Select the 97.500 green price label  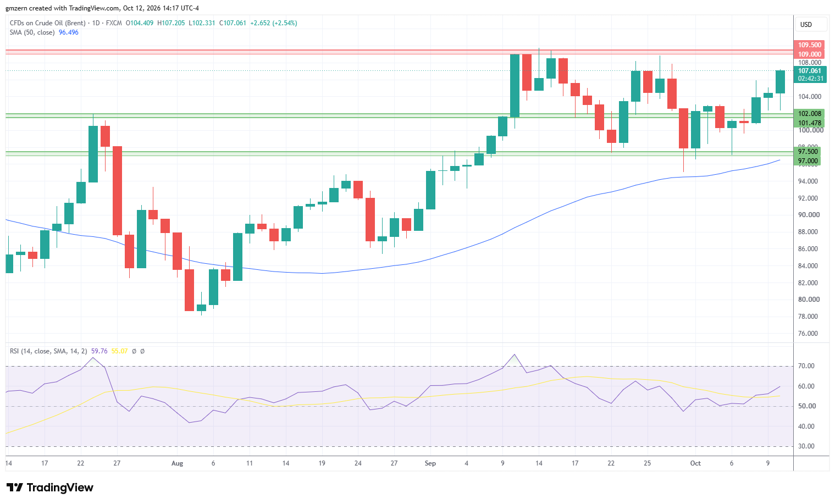[808, 152]
